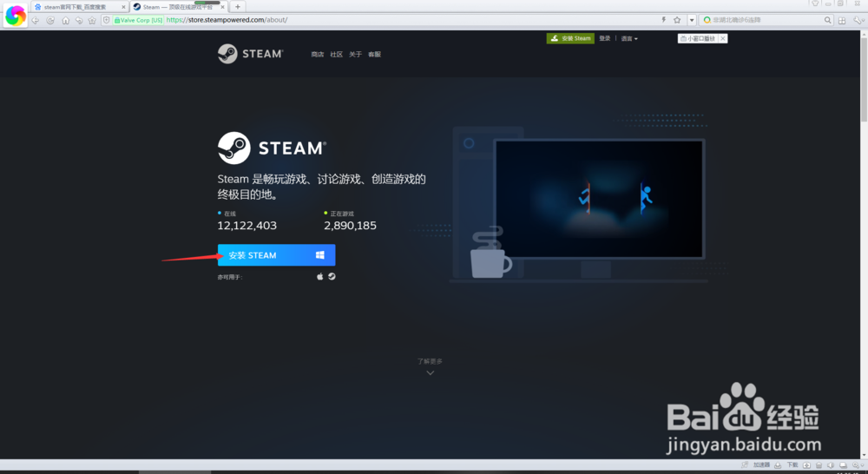Click the 了解更多 learn more link
This screenshot has width=868, height=474.
pos(430,361)
